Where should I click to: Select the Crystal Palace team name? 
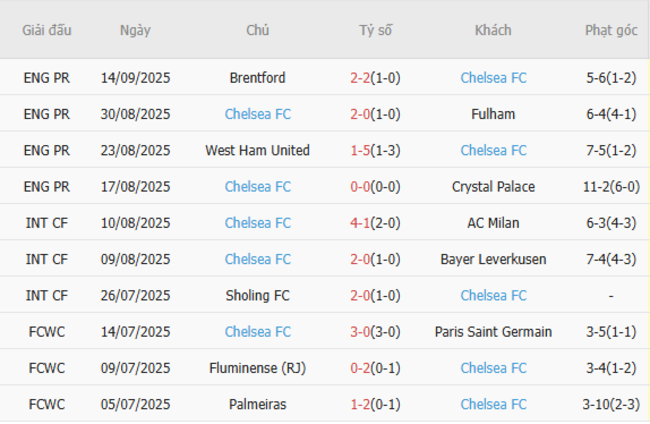tap(493, 186)
